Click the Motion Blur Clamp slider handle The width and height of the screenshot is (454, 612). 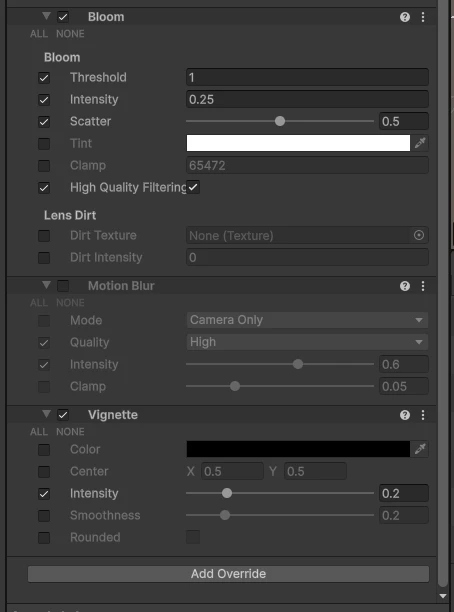pyautogui.click(x=235, y=386)
